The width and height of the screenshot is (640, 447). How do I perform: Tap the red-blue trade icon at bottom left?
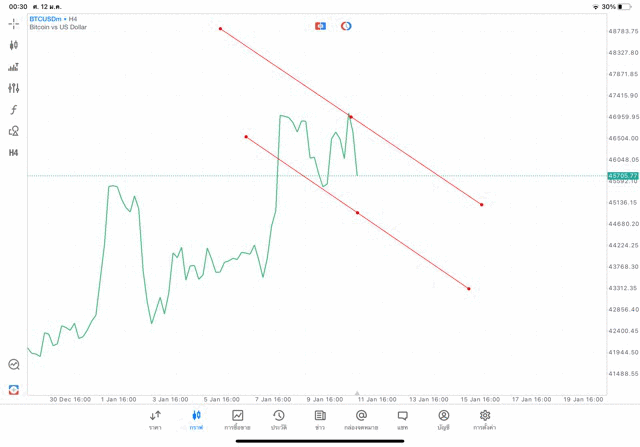click(14, 389)
